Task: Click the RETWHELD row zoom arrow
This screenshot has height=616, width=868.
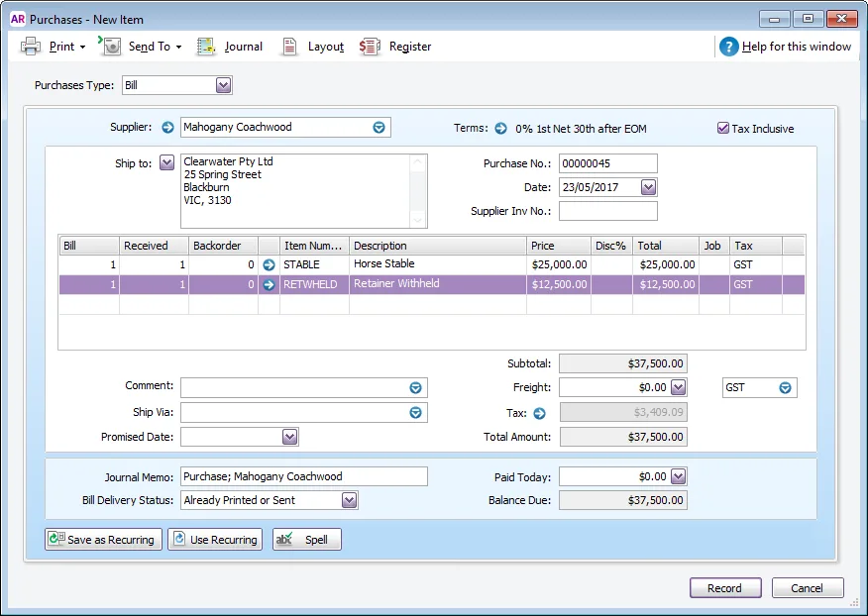Action: point(270,284)
